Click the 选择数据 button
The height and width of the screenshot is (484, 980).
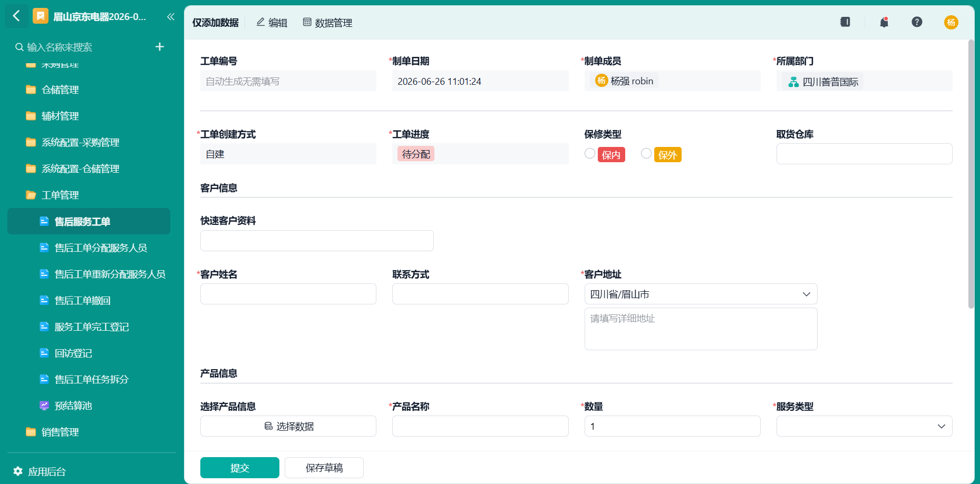[288, 426]
